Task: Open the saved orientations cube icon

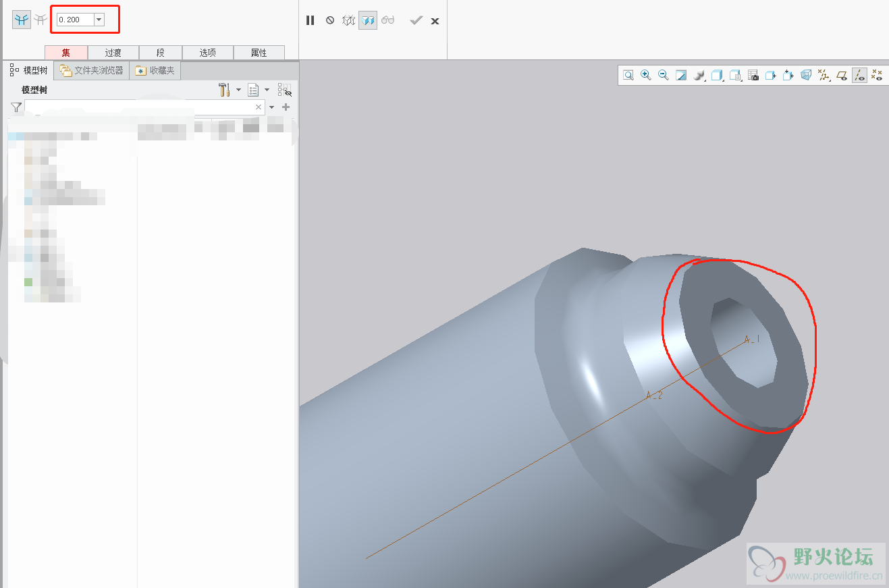Action: click(718, 76)
